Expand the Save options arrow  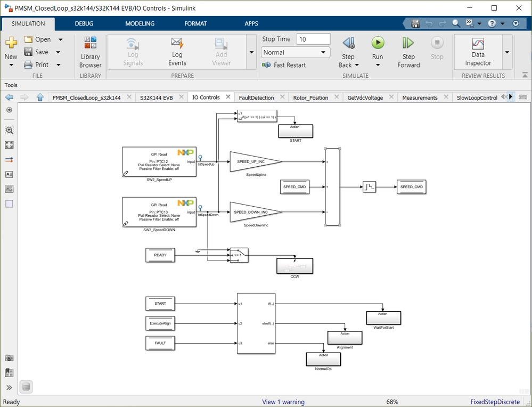58,52
